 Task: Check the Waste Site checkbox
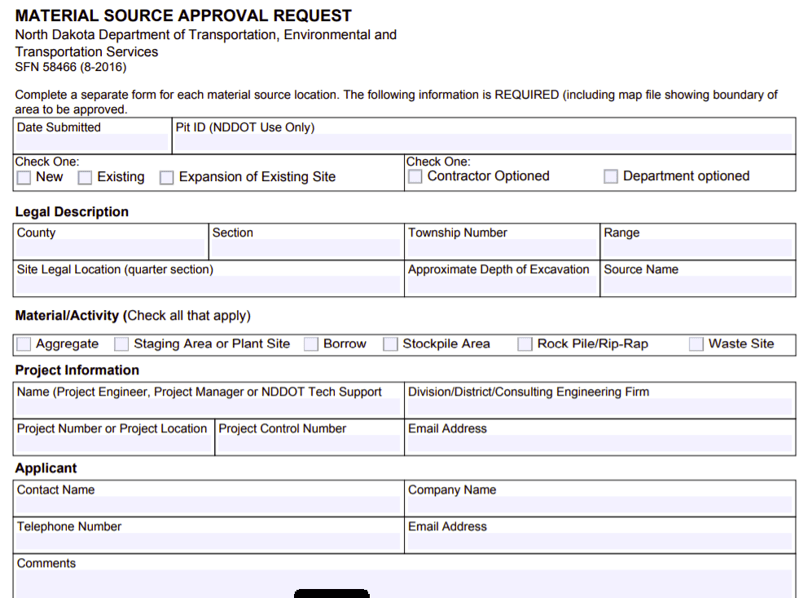[696, 344]
